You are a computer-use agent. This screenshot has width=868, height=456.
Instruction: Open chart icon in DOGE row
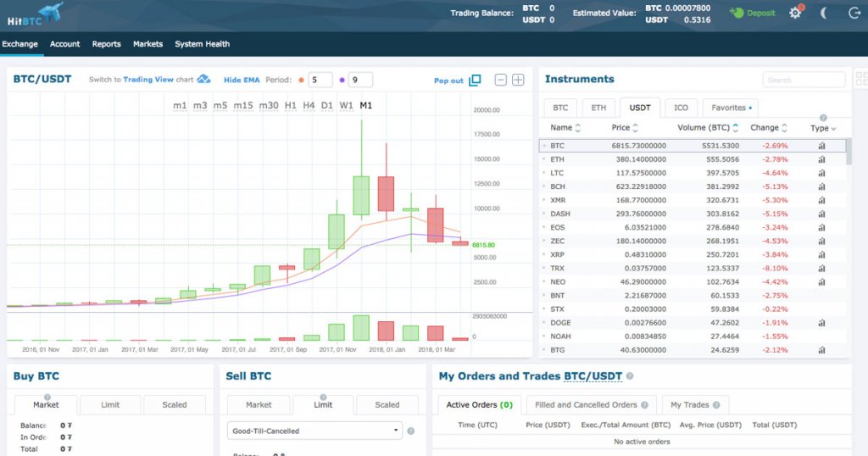click(x=821, y=323)
